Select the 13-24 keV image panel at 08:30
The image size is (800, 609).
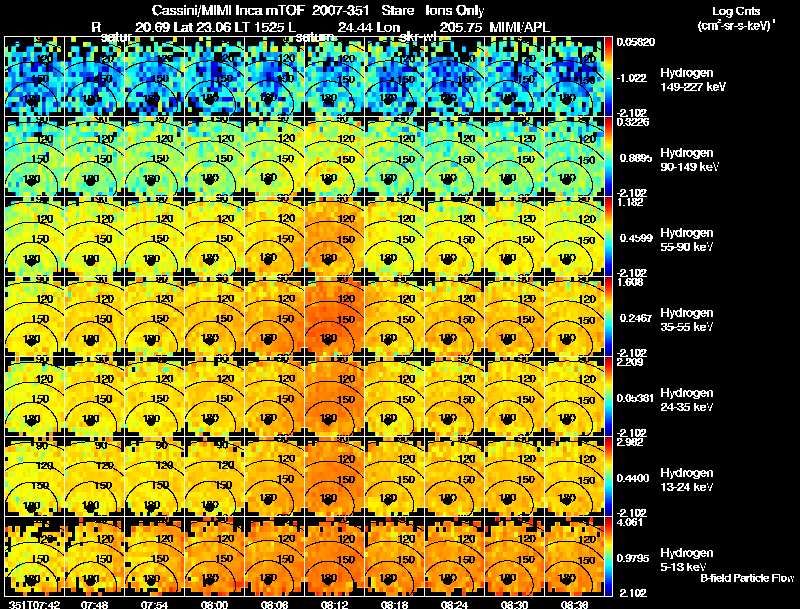tap(514, 477)
